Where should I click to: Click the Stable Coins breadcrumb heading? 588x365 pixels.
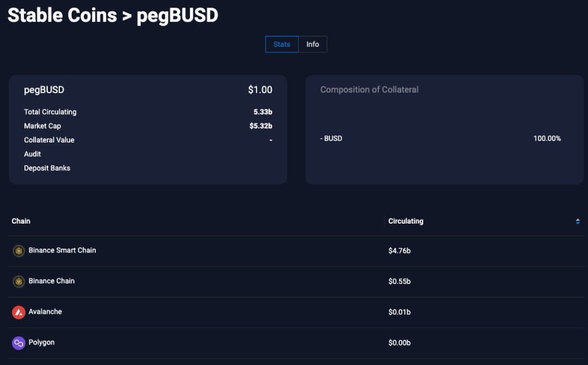coord(62,15)
